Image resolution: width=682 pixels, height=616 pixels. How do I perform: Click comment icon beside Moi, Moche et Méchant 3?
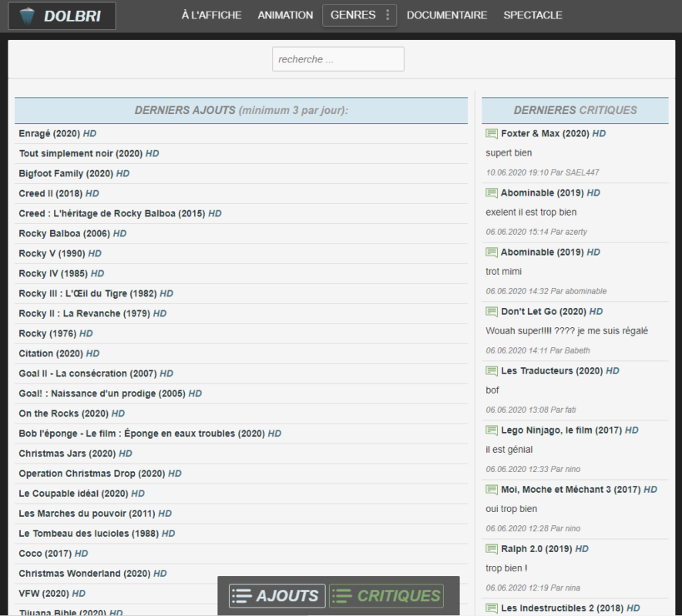tap(492, 490)
